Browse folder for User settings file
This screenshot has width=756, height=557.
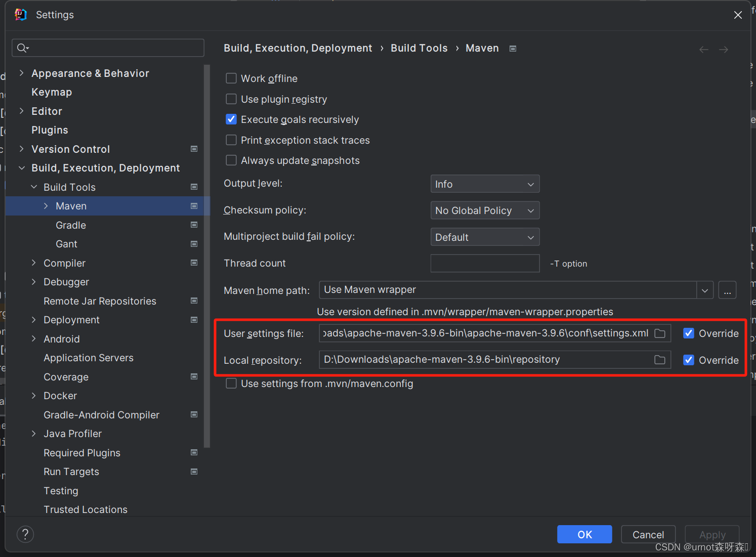pyautogui.click(x=660, y=333)
